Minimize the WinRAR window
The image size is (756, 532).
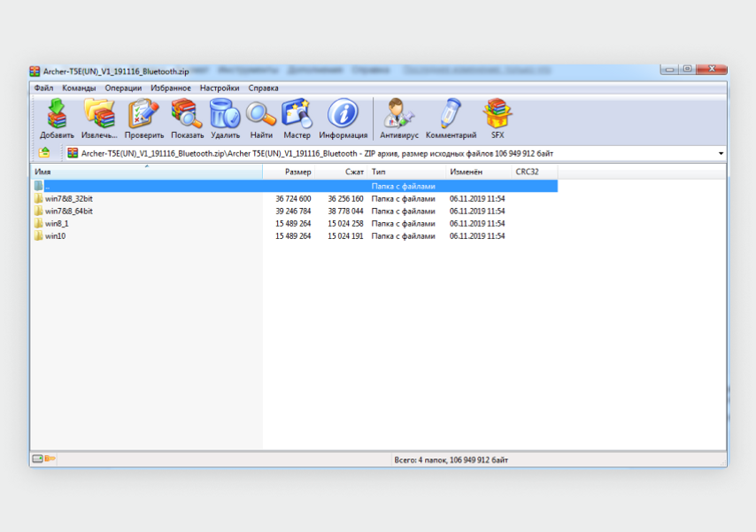[x=669, y=69]
